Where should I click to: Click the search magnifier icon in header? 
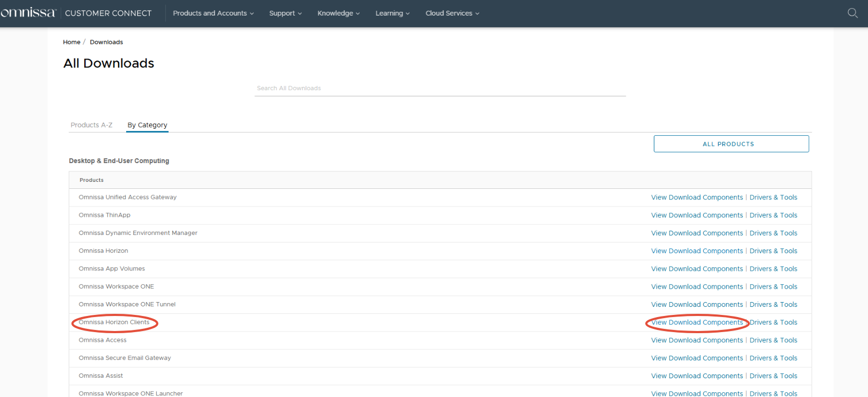[852, 13]
